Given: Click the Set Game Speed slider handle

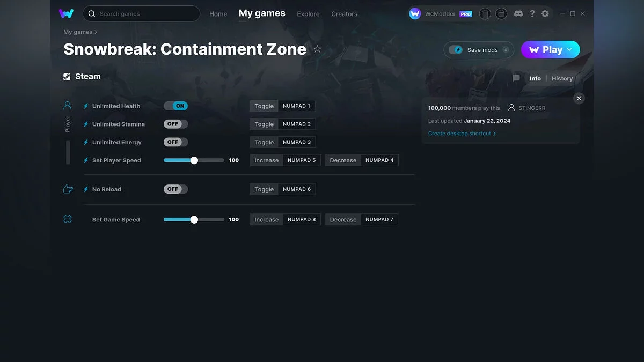Looking at the screenshot, I should click(194, 219).
